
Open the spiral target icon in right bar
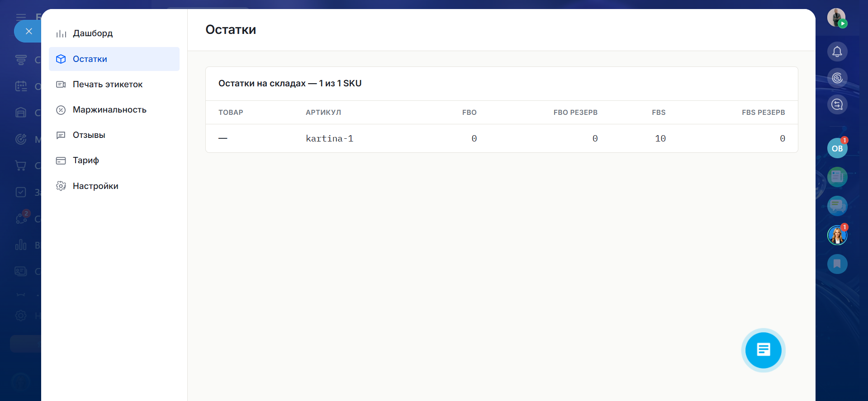837,78
